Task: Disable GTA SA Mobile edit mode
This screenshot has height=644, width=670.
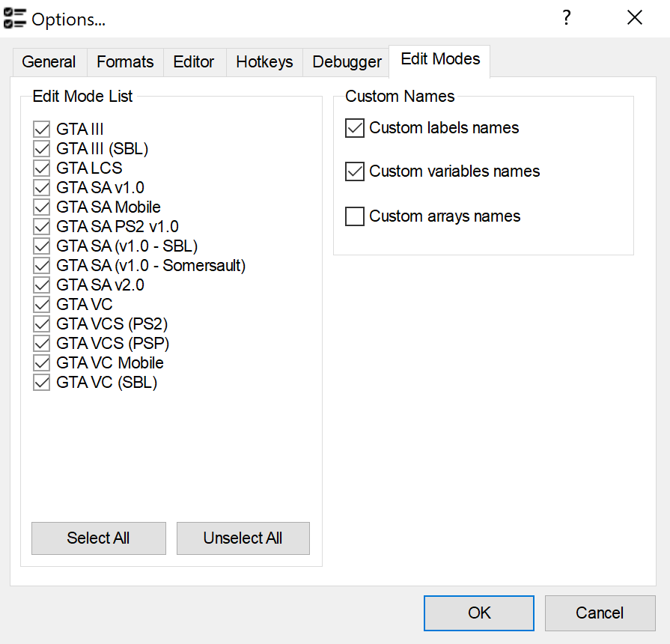Action: [x=41, y=207]
